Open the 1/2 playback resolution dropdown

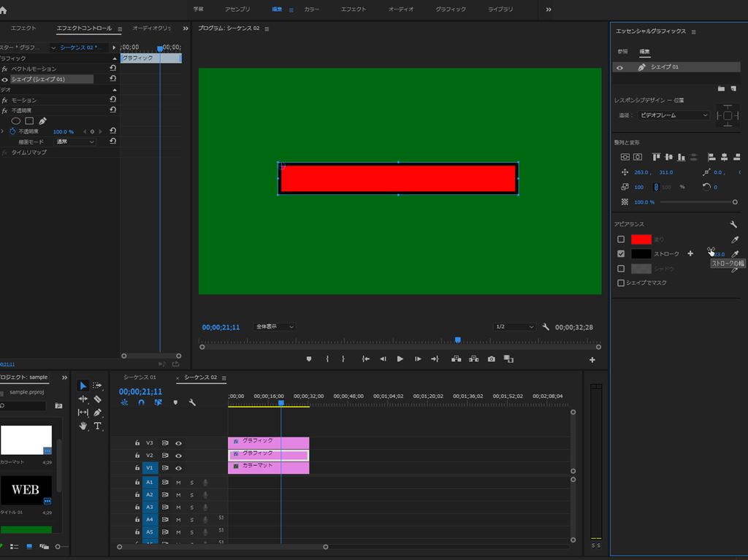click(x=514, y=327)
